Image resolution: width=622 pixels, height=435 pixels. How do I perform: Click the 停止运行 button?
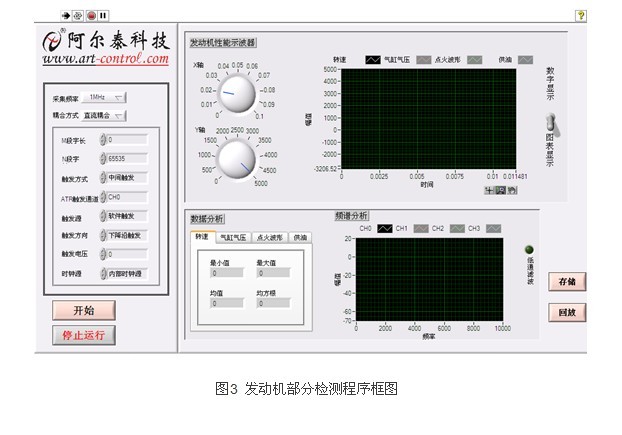(x=84, y=335)
